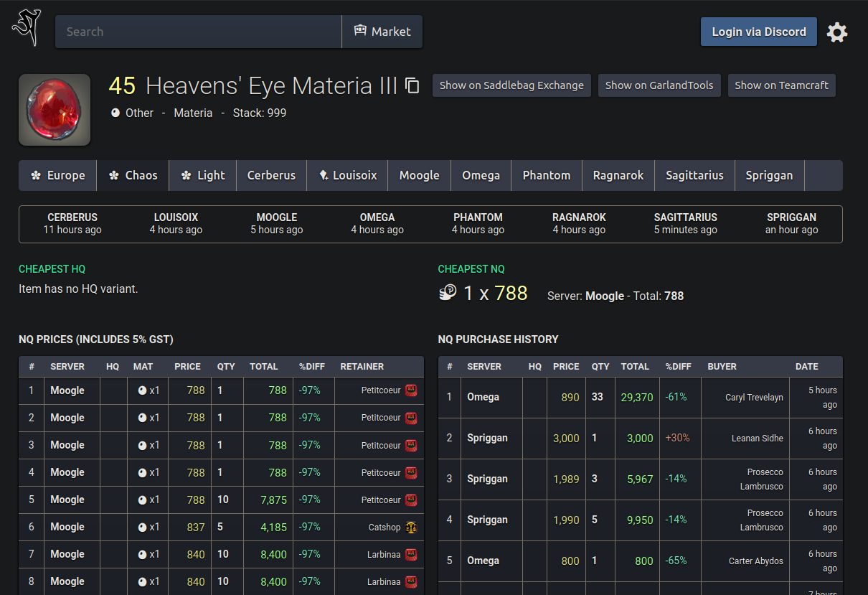Viewport: 868px width, 595px height.
Task: Click Catshop retainer's city icon
Action: [411, 528]
